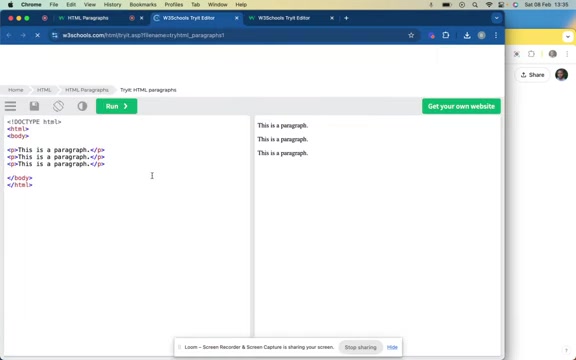Expand the yellow panel dropdown chevron
Screen dimensions: 576x360
coord(568,37)
